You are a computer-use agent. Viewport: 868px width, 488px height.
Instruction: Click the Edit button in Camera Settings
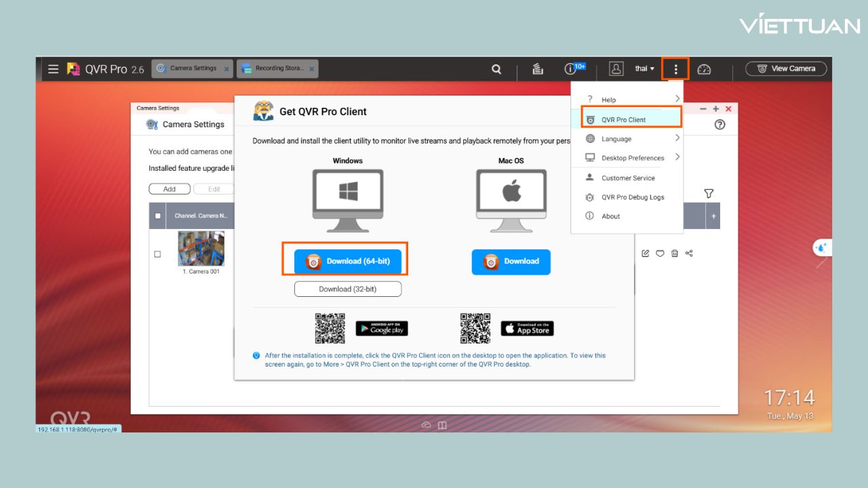pyautogui.click(x=214, y=189)
